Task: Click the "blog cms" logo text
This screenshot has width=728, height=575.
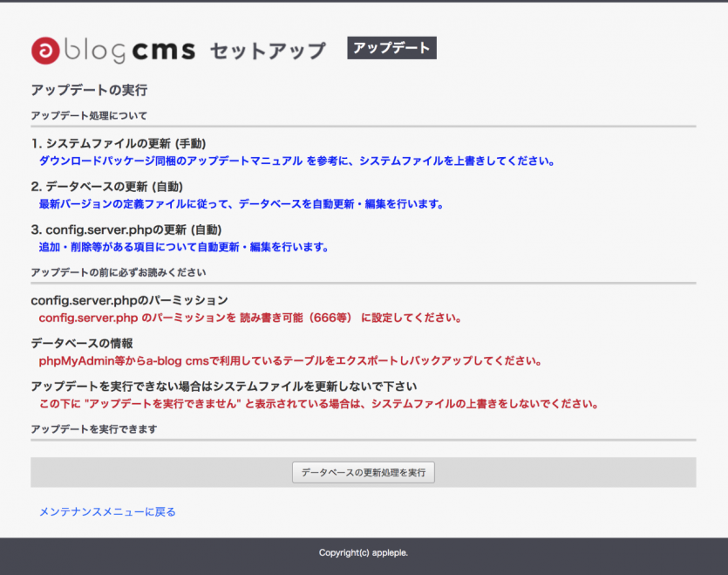Action: (x=129, y=51)
